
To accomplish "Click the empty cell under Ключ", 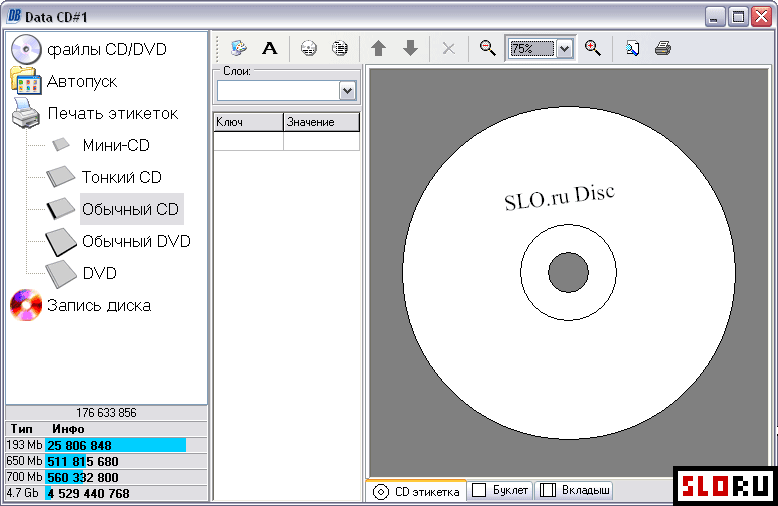I will 248,141.
